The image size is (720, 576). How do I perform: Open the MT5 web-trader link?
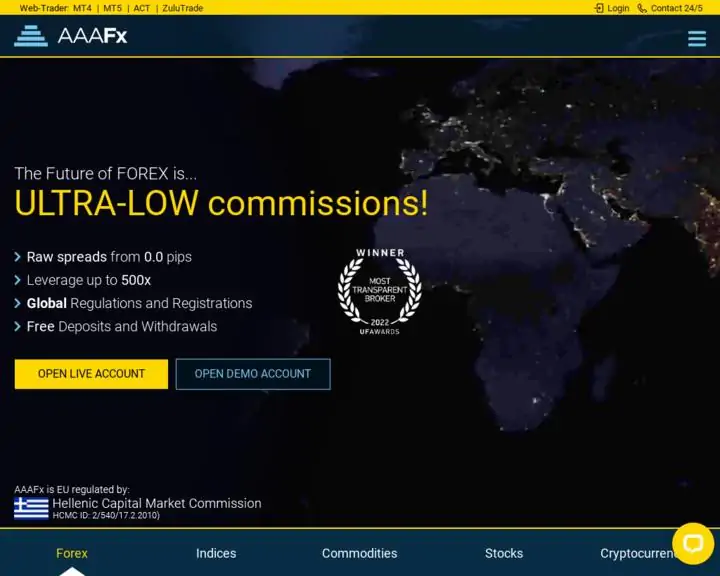[x=112, y=8]
